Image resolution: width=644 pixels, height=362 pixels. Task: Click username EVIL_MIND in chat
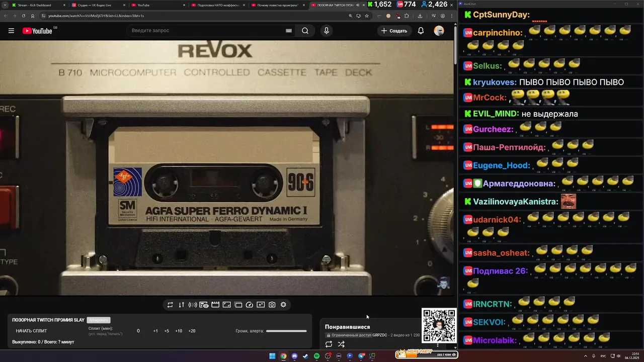496,114
